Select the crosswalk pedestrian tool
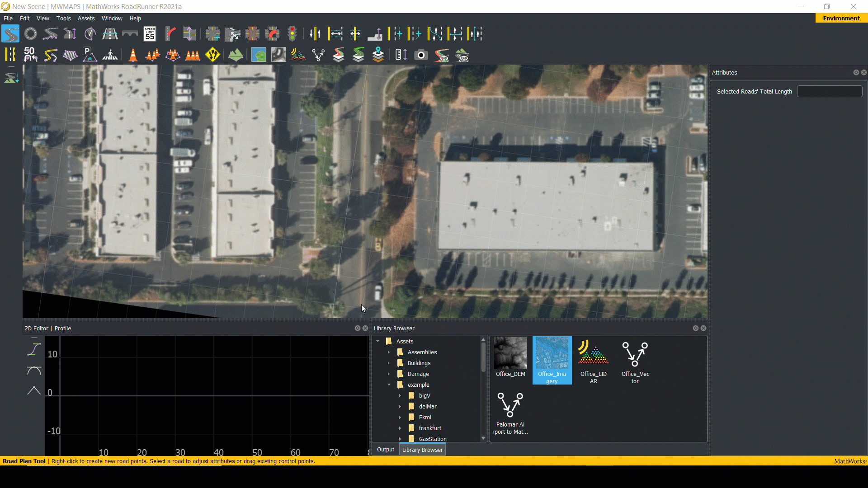Image resolution: width=868 pixels, height=488 pixels. [110, 55]
